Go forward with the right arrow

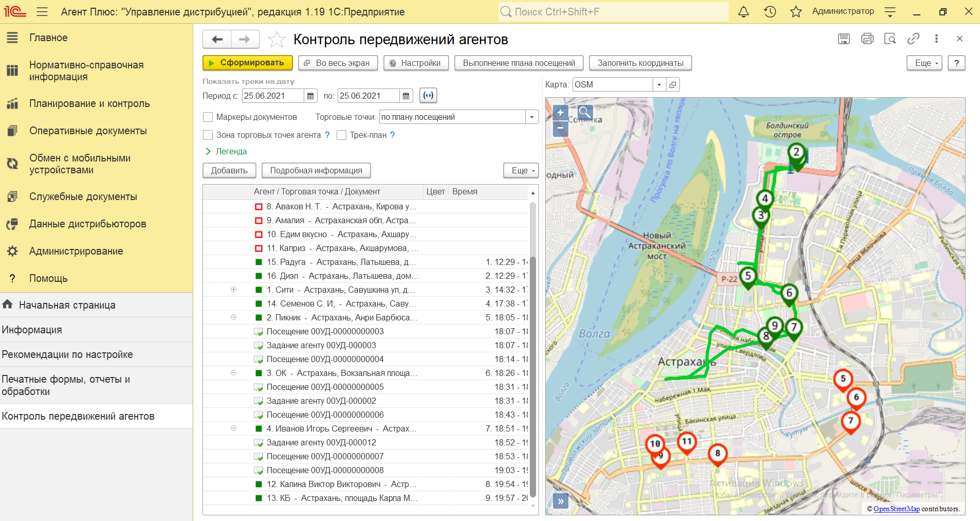pos(245,39)
